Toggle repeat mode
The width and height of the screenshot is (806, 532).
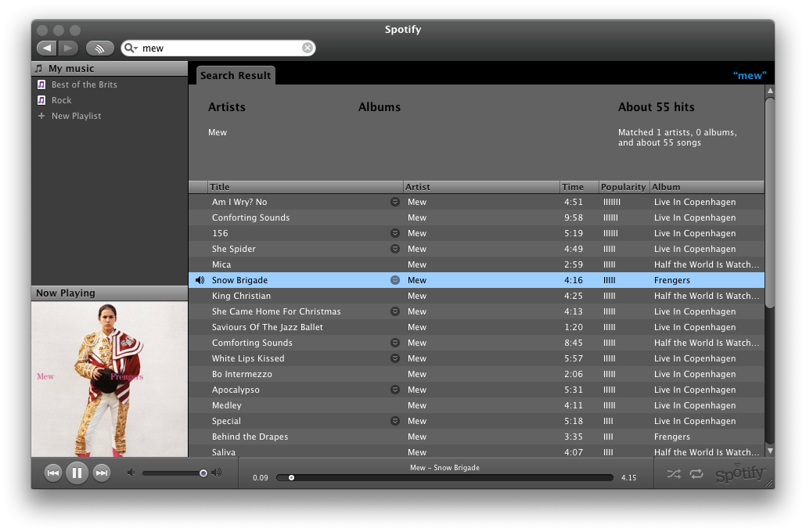(697, 473)
